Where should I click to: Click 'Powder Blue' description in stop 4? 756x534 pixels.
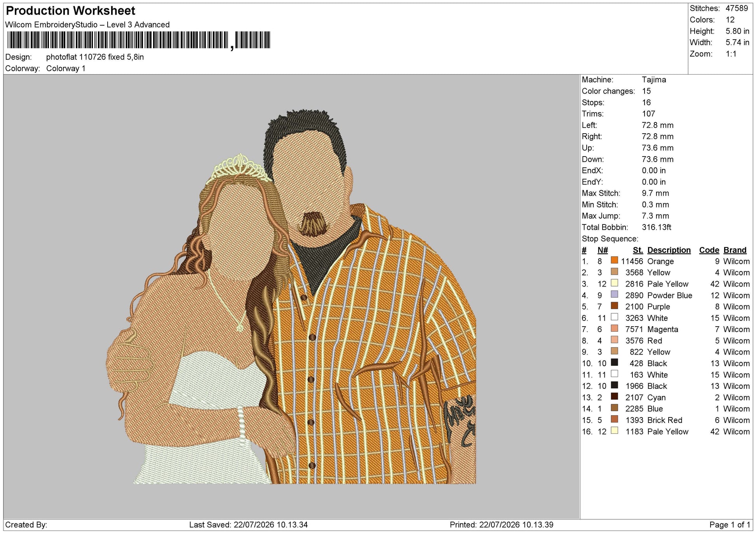click(x=670, y=296)
